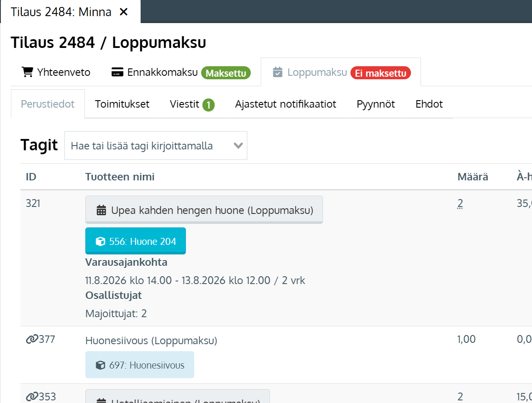Expand the tag dropdown chevron arrow

[238, 146]
